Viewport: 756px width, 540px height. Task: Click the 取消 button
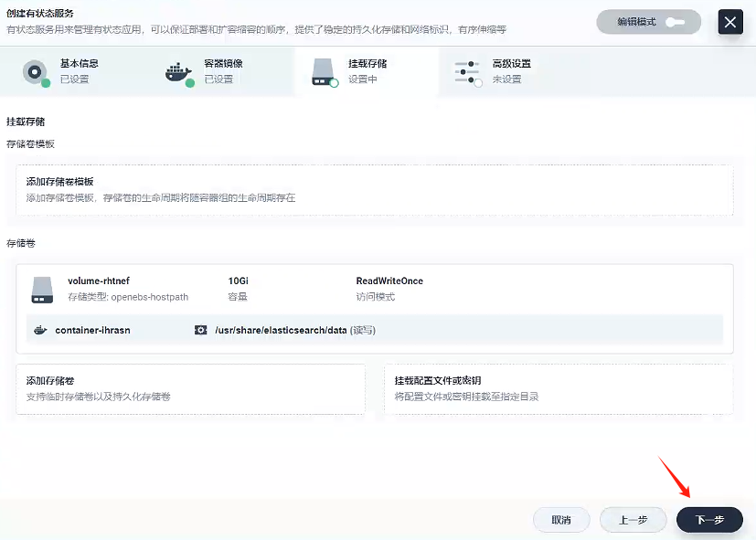(x=561, y=520)
